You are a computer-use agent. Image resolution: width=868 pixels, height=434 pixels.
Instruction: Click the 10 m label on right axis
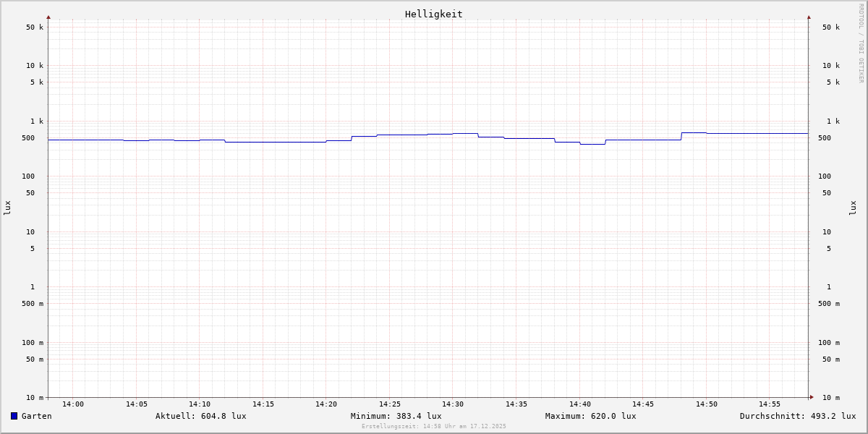point(831,398)
